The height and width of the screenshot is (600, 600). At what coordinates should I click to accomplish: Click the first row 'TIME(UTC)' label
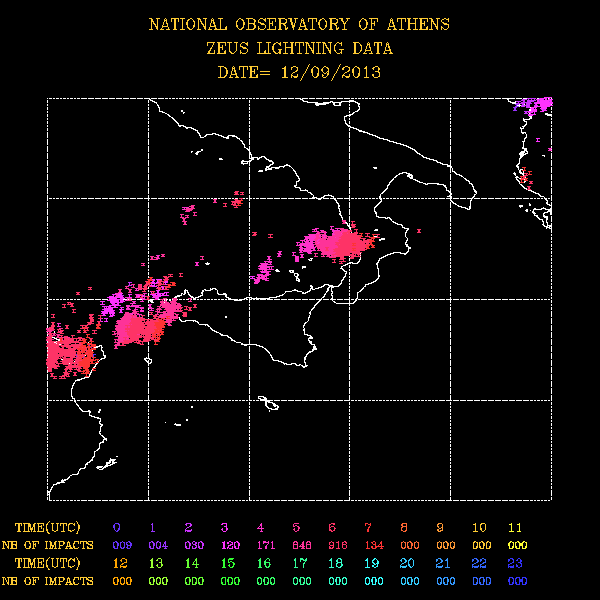coord(48,528)
